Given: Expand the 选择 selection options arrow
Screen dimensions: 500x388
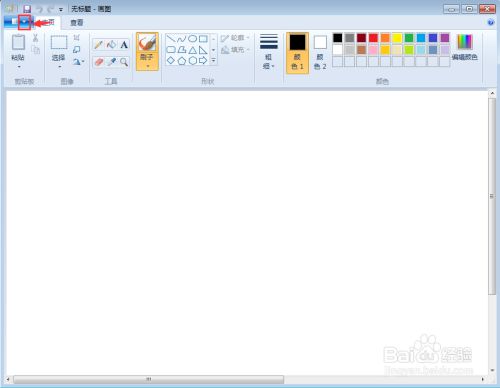Looking at the screenshot, I should tap(59, 67).
